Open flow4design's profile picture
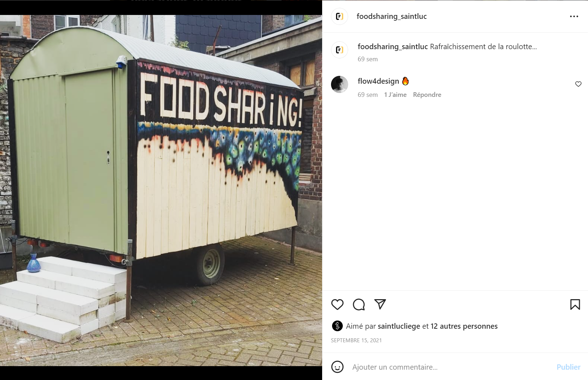Image resolution: width=588 pixels, height=380 pixels. click(x=339, y=84)
